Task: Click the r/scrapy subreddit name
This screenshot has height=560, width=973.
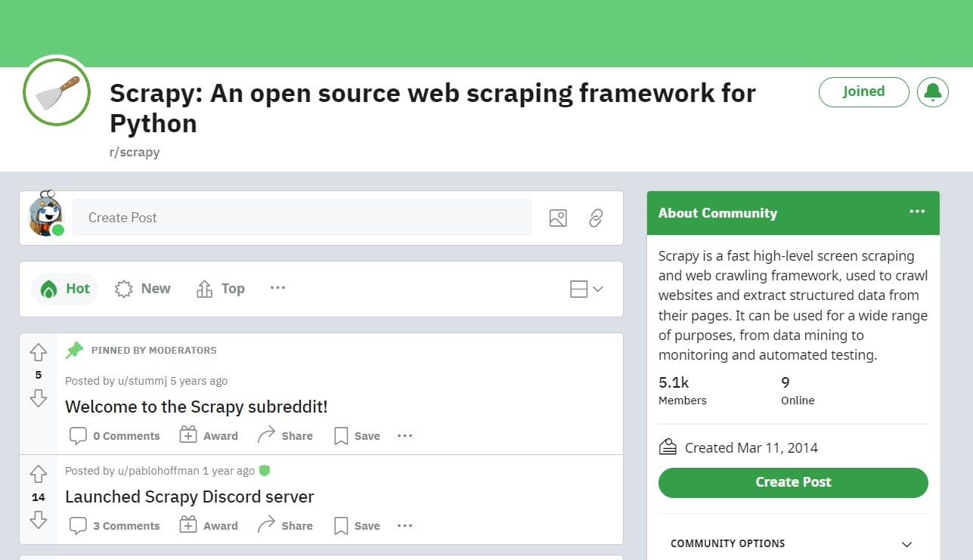Action: (x=135, y=152)
